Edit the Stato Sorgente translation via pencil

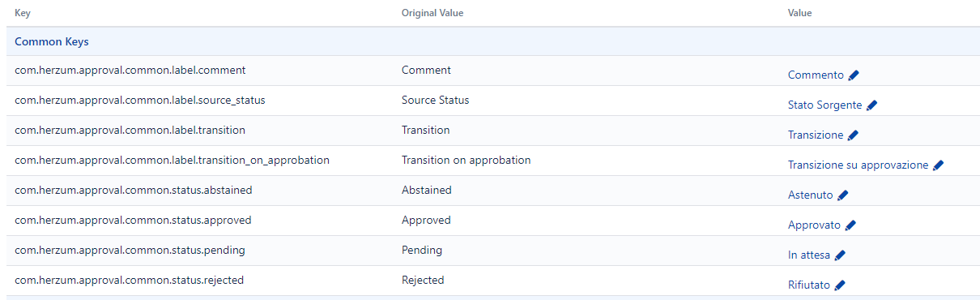871,105
